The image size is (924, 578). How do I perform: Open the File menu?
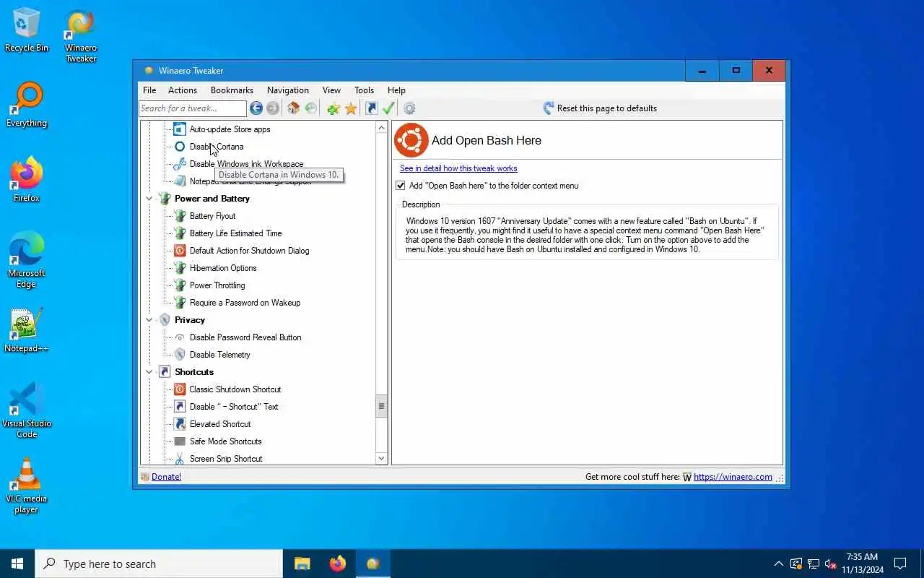tap(149, 90)
